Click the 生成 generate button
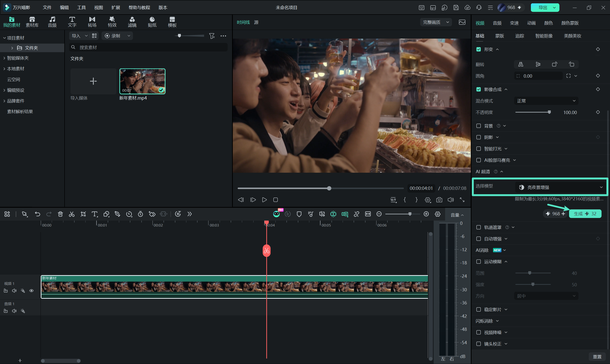Image resolution: width=610 pixels, height=364 pixels. pos(585,214)
